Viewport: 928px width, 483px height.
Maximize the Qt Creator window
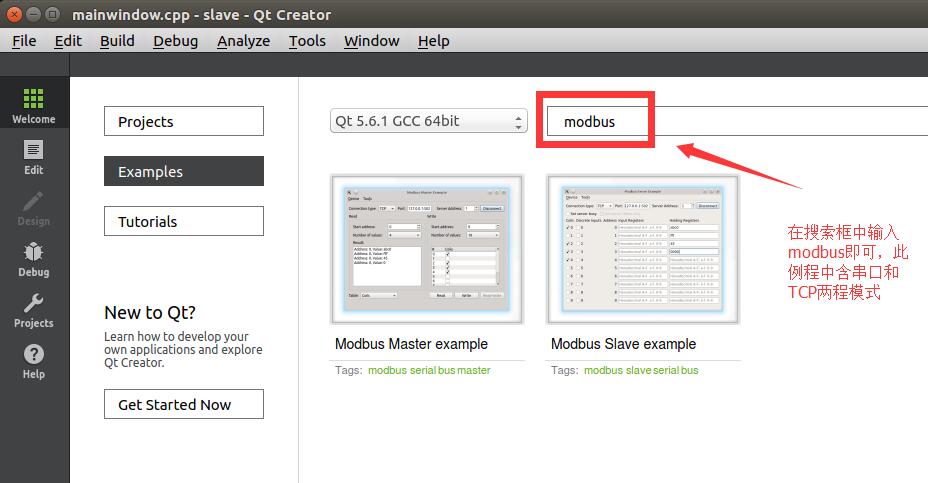click(x=53, y=14)
